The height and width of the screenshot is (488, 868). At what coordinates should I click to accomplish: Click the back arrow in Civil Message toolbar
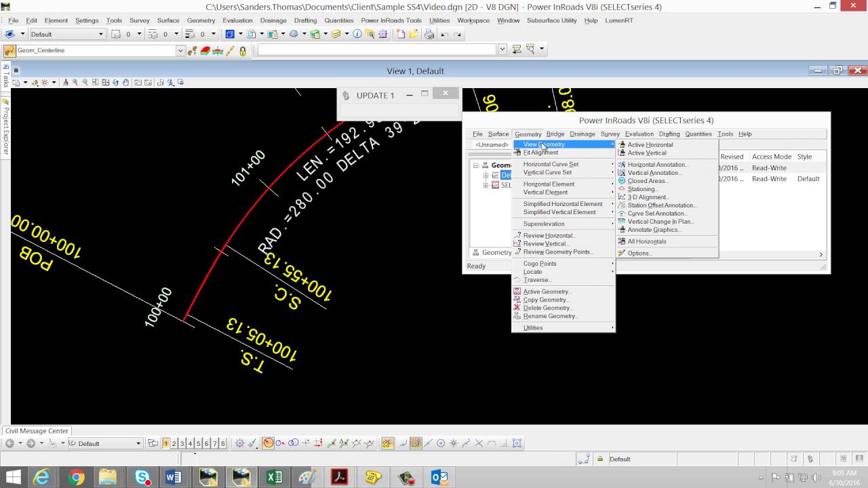9,443
